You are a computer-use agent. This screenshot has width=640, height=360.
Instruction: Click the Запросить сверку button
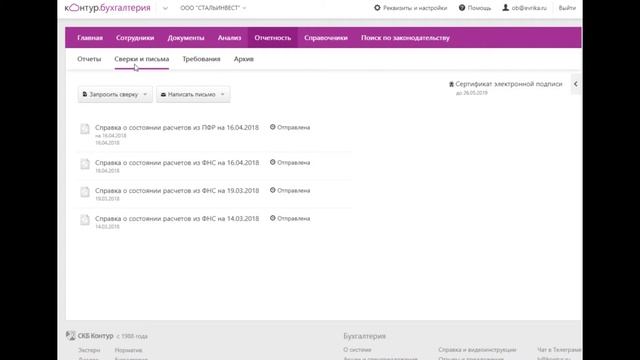[x=115, y=94]
